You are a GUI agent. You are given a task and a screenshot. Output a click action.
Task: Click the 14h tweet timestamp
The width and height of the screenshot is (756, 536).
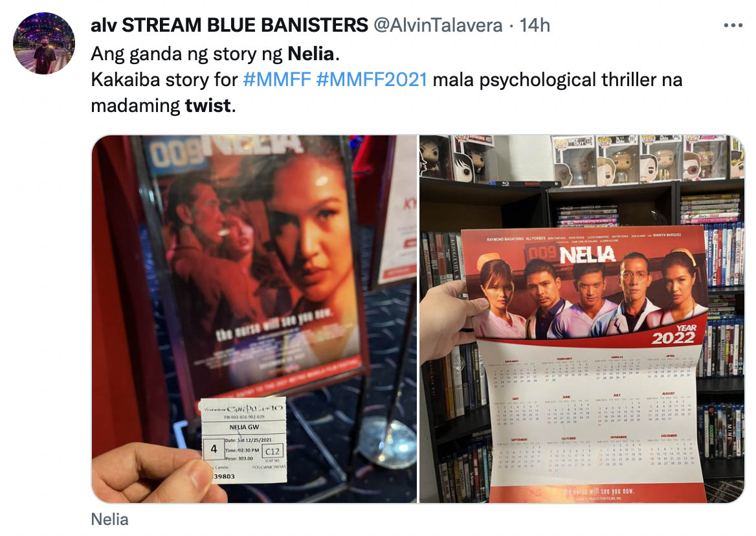[535, 25]
